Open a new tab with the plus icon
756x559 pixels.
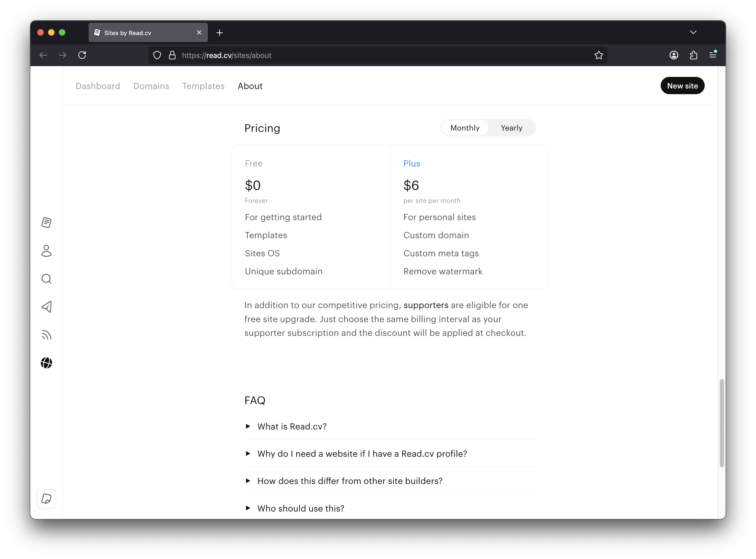(220, 33)
